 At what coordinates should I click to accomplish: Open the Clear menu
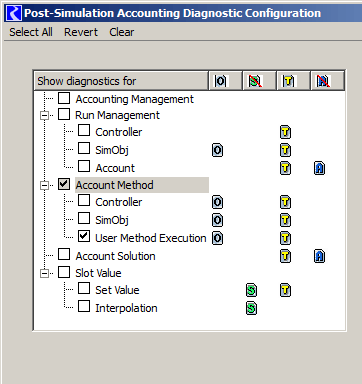(122, 32)
